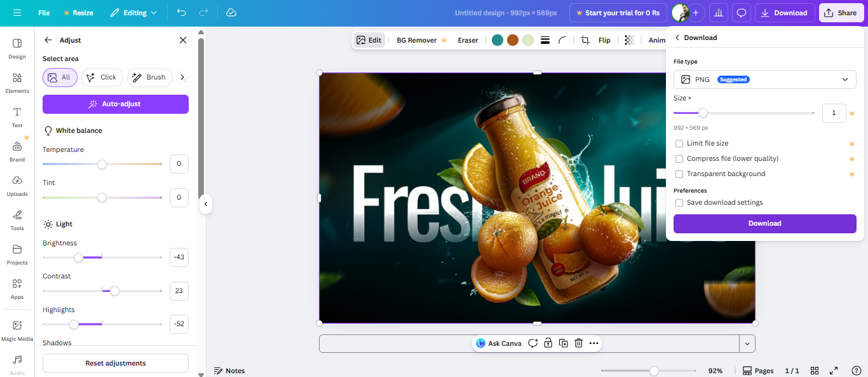
Task: Open the PNG file type dropdown
Action: click(764, 79)
